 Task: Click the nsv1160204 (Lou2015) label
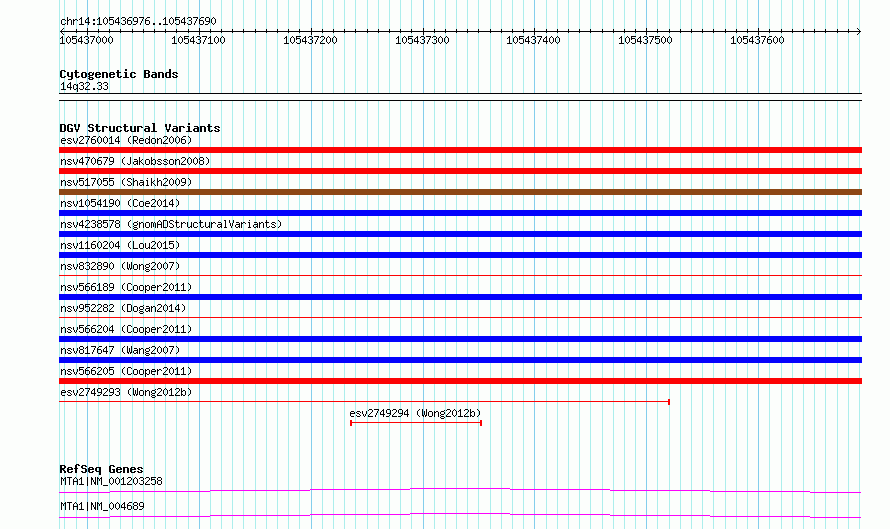tap(120, 245)
